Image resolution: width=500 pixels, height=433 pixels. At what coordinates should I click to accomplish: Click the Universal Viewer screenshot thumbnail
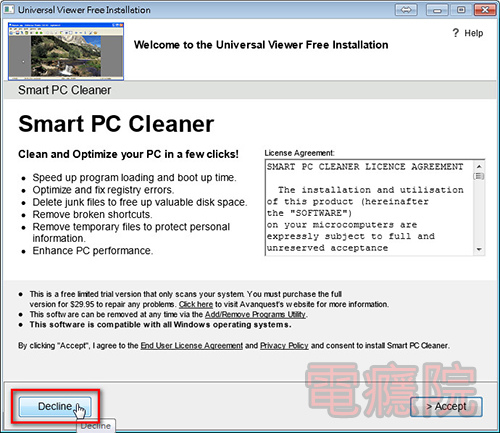(x=66, y=51)
